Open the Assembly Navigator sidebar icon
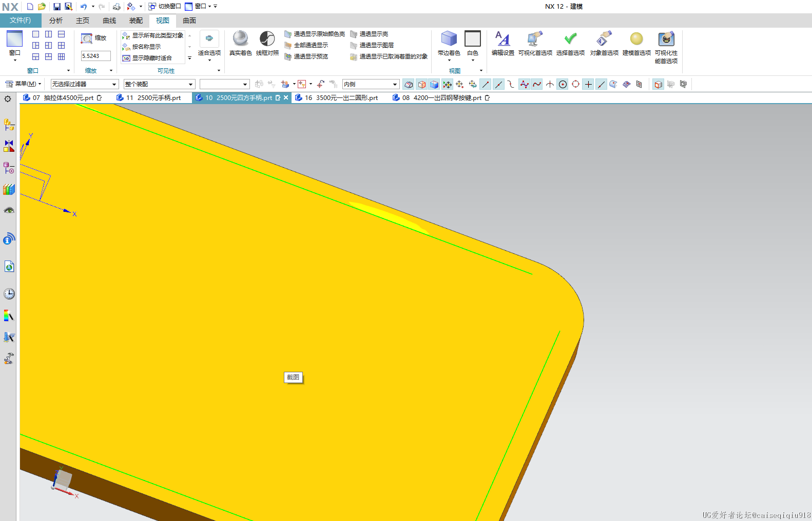812x521 pixels. (9, 124)
